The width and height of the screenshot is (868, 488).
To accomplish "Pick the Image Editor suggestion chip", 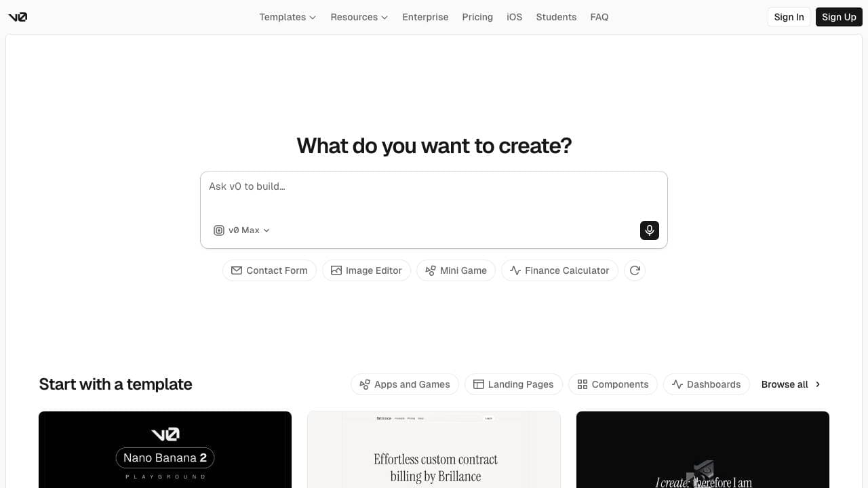I will 366,270.
